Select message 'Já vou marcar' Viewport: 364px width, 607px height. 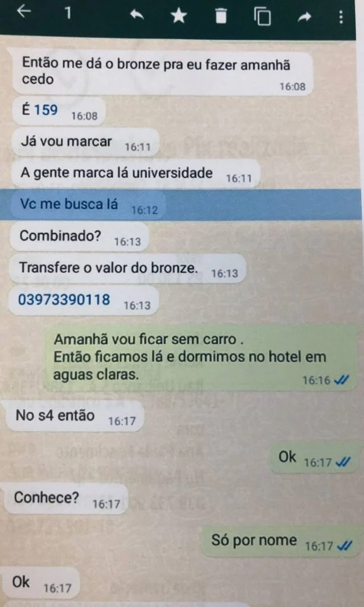(x=85, y=142)
